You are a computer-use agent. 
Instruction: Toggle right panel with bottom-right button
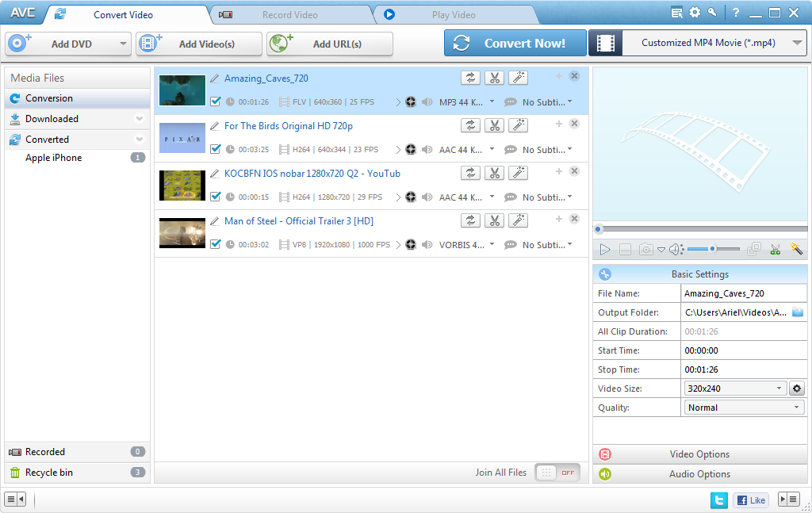pos(789,500)
